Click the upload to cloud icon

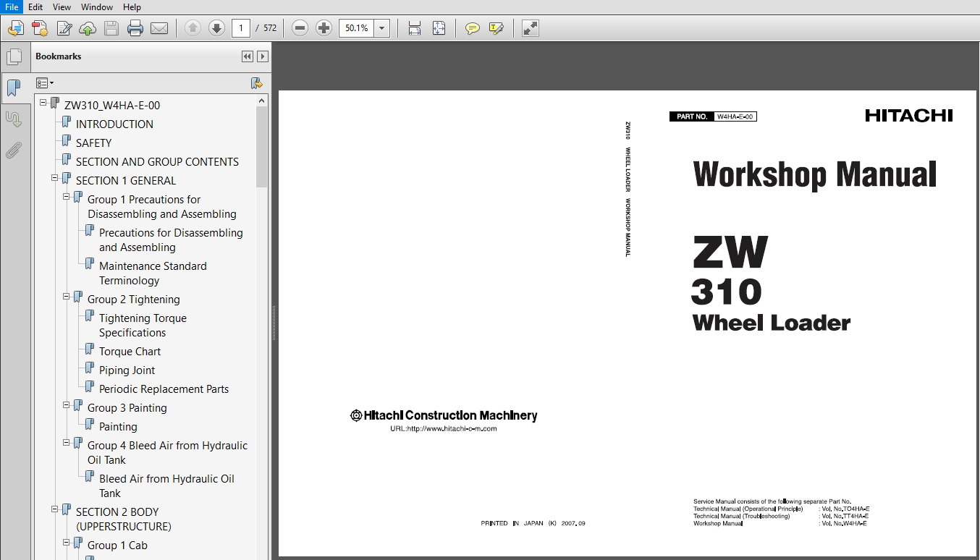point(88,29)
